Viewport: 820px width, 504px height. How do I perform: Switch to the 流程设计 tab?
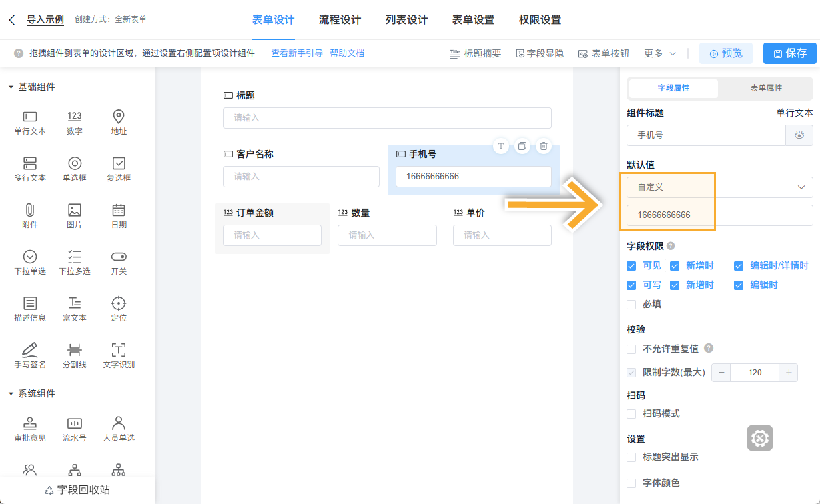[339, 20]
